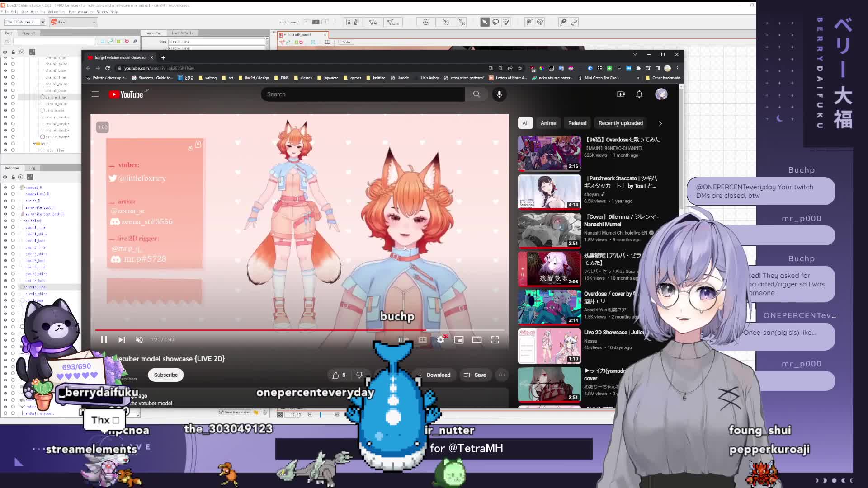868x488 pixels.
Task: Open the Model workspace dropdown
Action: click(73, 22)
